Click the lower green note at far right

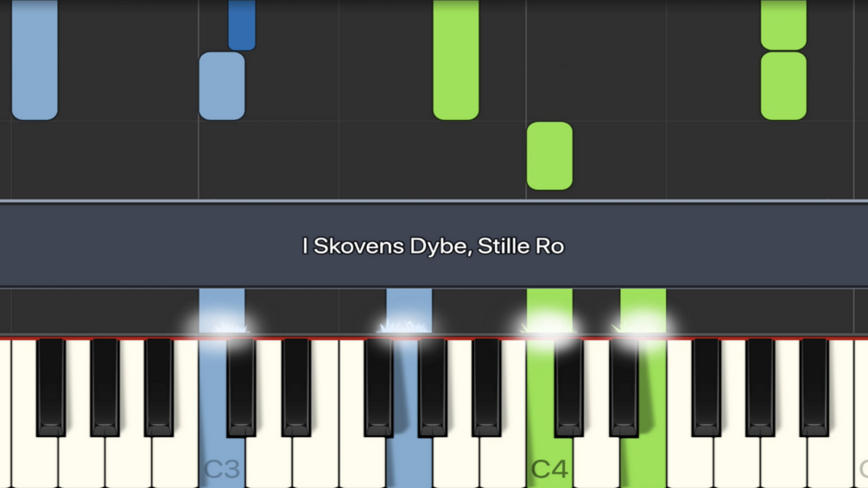pos(784,86)
